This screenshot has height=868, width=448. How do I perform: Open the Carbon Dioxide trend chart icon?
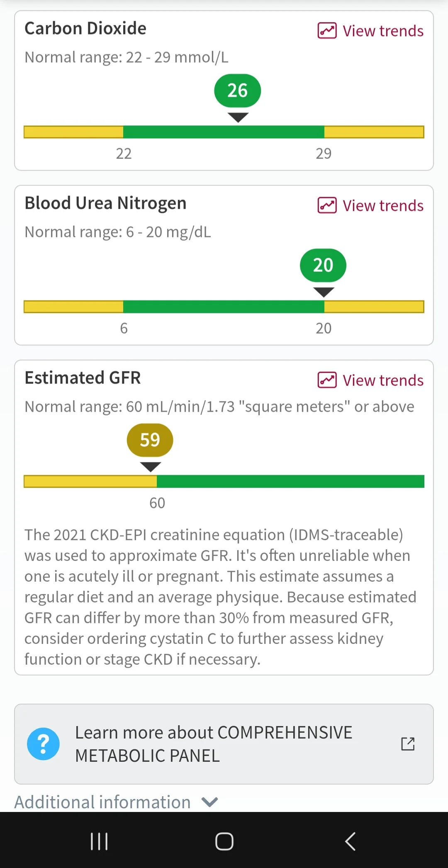coord(327,31)
